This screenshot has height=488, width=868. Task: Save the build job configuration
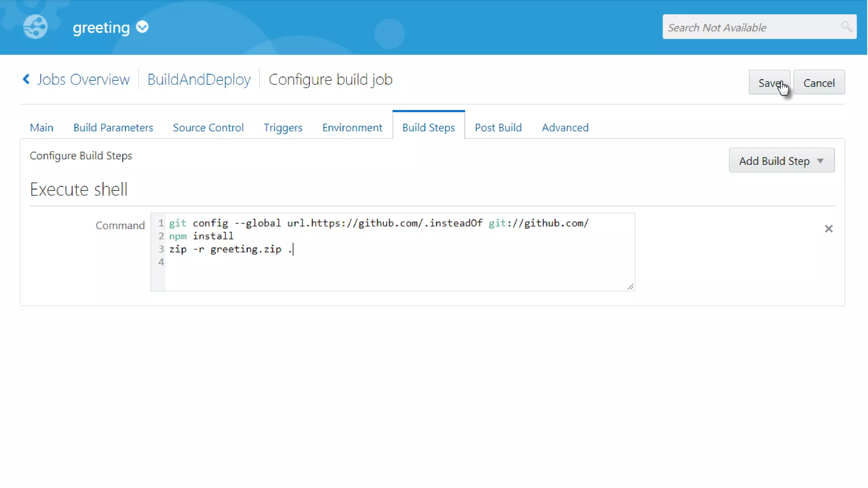[768, 83]
